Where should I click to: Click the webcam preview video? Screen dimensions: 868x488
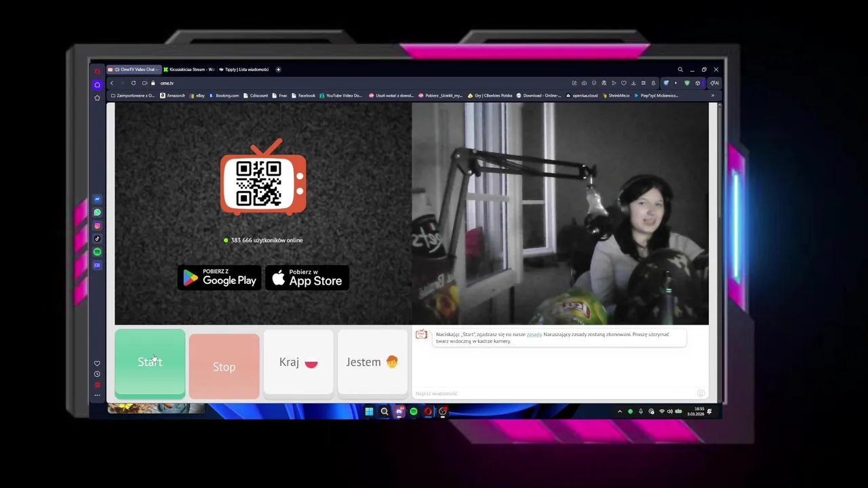point(560,214)
